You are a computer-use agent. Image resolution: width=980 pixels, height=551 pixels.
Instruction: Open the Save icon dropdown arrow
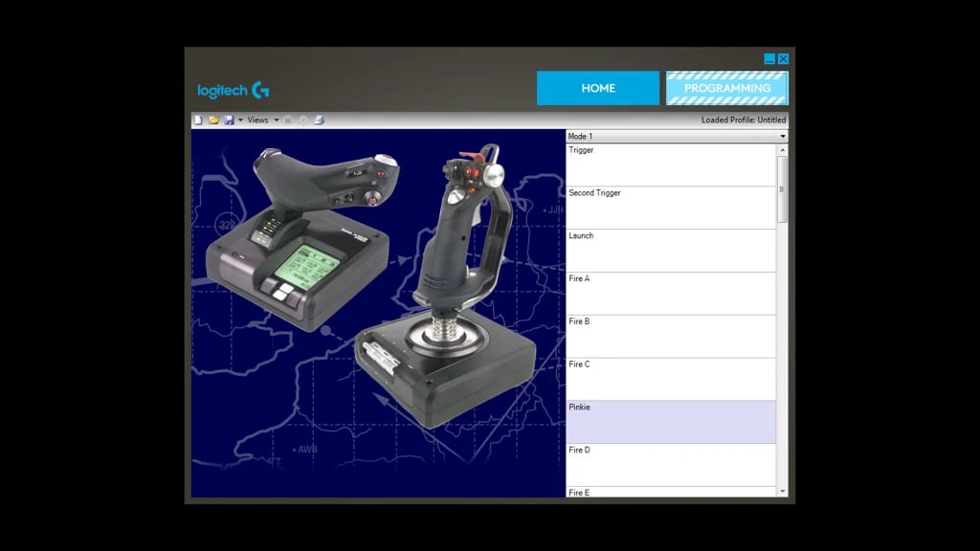[240, 121]
